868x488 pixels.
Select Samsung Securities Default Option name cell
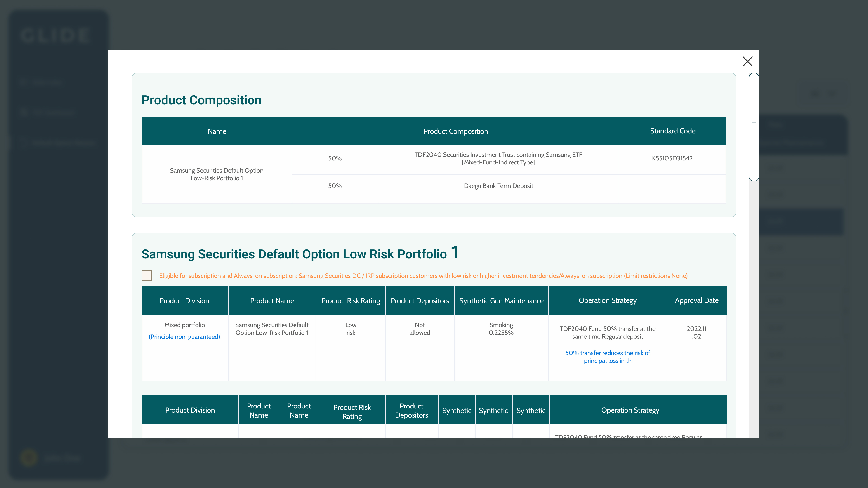point(217,174)
